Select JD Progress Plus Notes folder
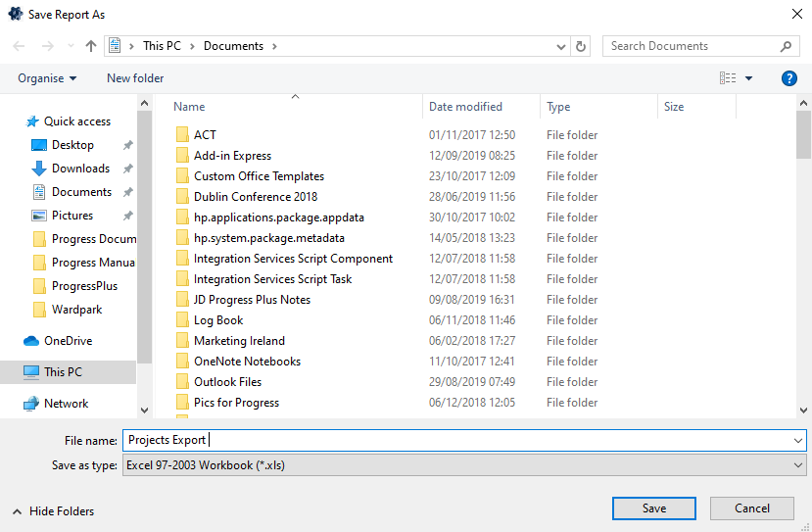This screenshot has height=532, width=812. pos(252,300)
